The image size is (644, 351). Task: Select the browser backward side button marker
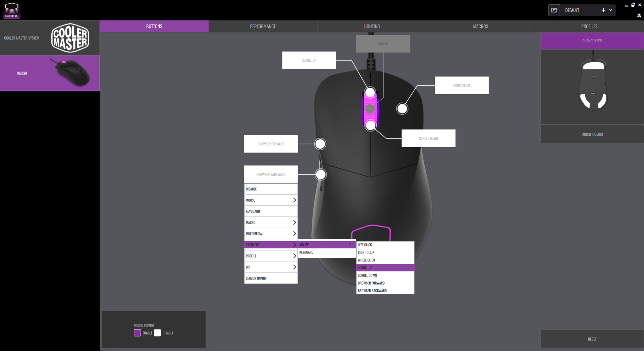click(321, 174)
